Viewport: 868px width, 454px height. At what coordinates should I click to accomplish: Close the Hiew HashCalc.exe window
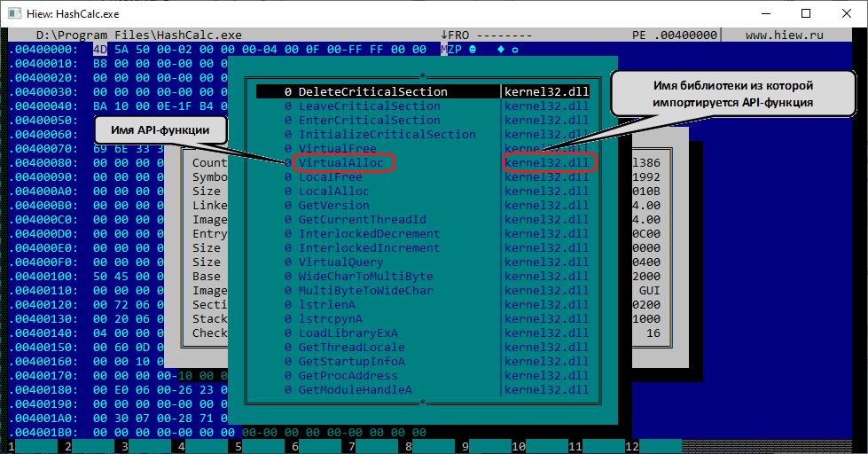847,13
